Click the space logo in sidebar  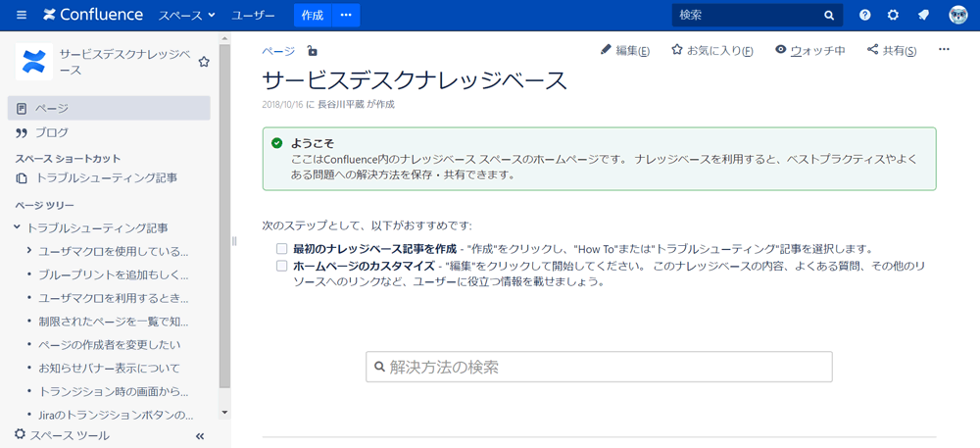(33, 61)
